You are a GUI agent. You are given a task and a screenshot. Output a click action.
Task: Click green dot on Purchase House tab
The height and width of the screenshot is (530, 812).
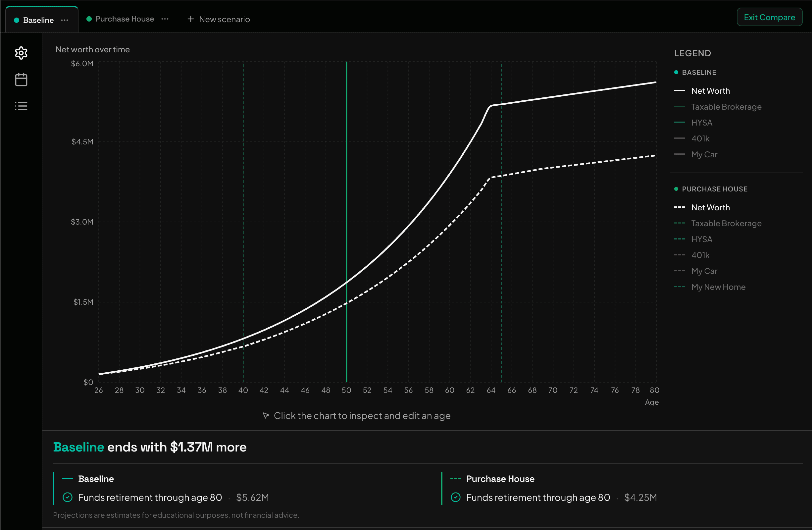89,19
